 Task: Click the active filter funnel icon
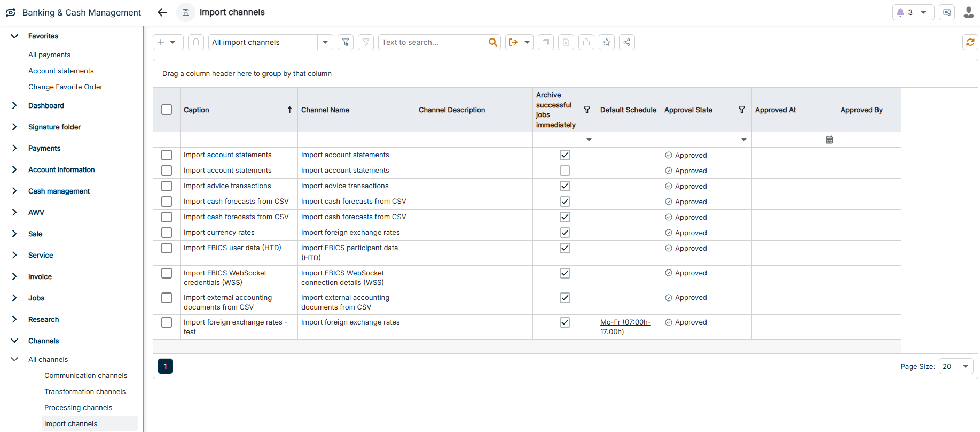click(346, 42)
